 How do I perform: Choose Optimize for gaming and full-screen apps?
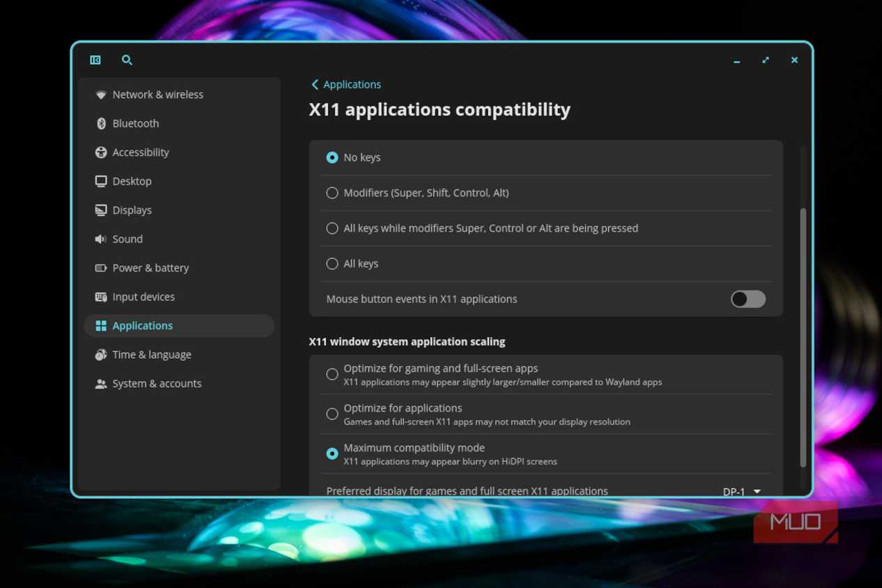[x=332, y=374]
